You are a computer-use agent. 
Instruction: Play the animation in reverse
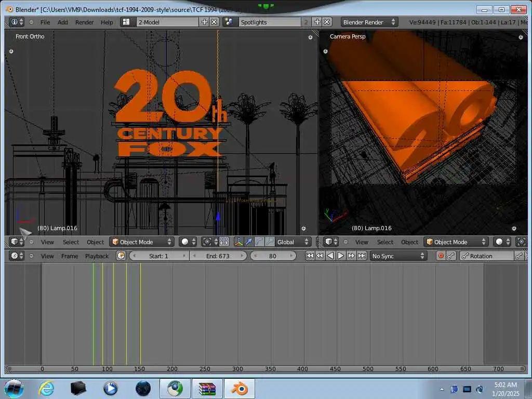click(330, 256)
